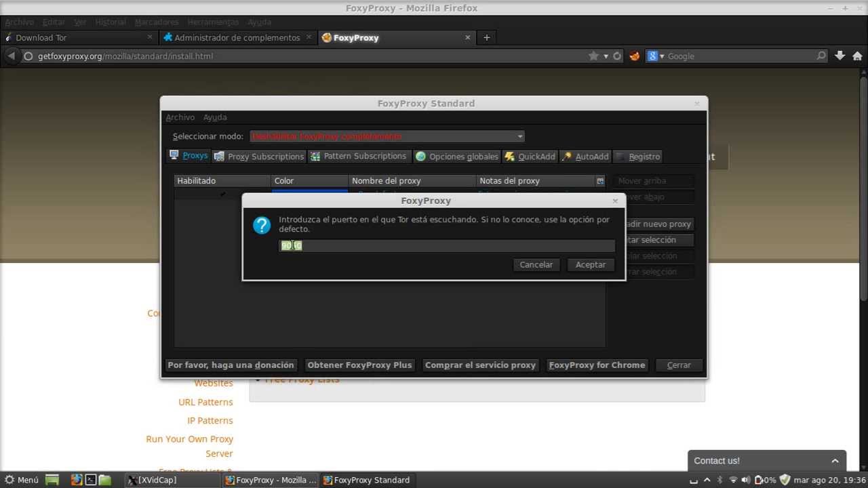Click show desktop icon in taskbar

pyautogui.click(x=52, y=480)
